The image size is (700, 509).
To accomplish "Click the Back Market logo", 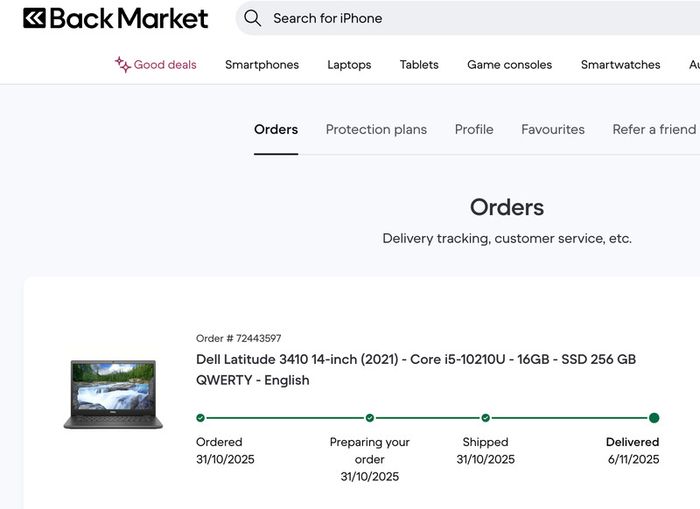I will pyautogui.click(x=116, y=18).
